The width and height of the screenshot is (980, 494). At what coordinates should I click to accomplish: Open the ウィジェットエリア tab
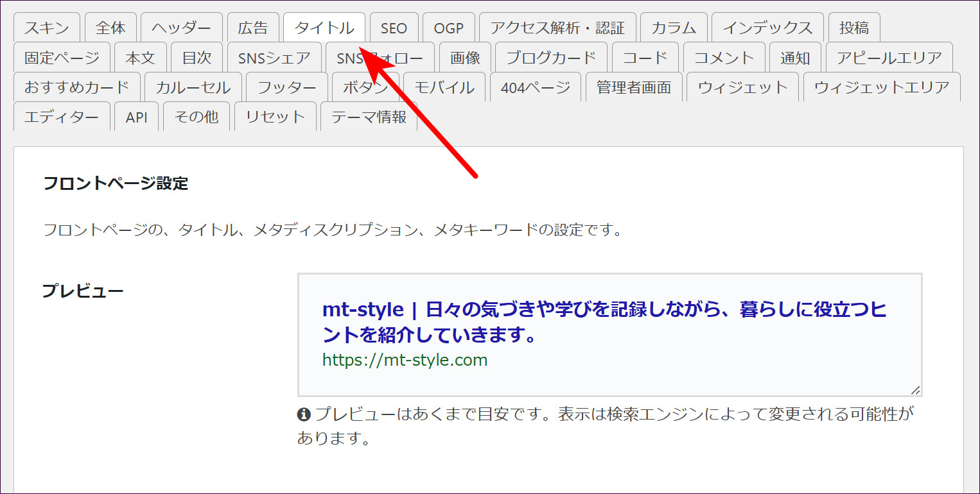(882, 87)
